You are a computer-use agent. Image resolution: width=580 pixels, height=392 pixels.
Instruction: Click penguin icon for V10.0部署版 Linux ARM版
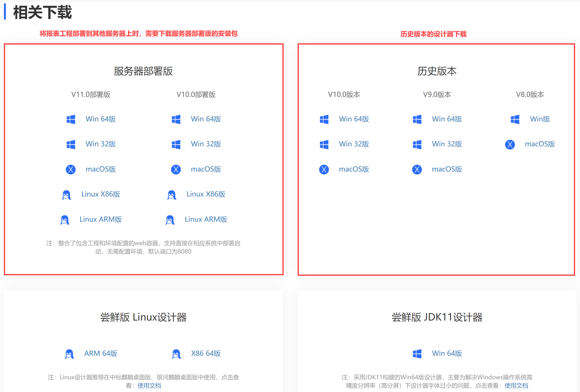[x=170, y=219]
